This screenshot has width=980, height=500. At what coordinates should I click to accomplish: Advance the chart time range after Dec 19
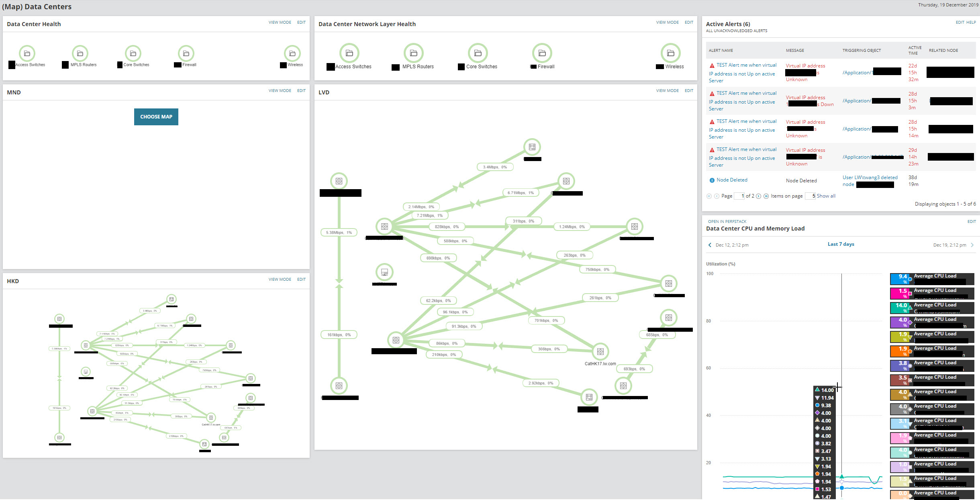click(x=972, y=245)
